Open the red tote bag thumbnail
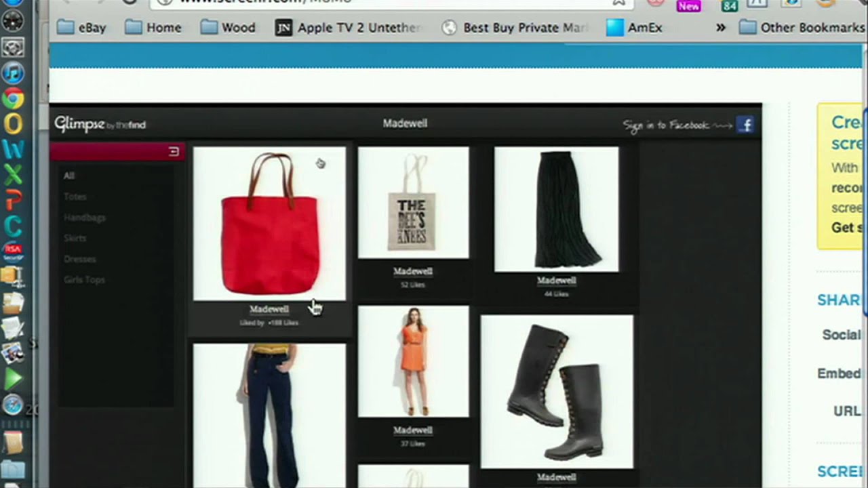868x488 pixels. pyautogui.click(x=269, y=224)
